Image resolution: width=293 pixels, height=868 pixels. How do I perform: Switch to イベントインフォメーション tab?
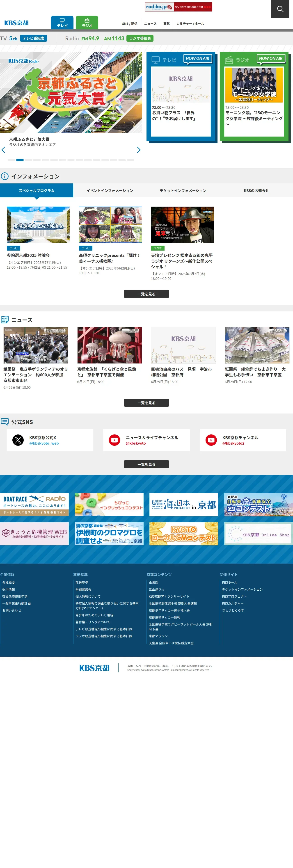tap(110, 190)
